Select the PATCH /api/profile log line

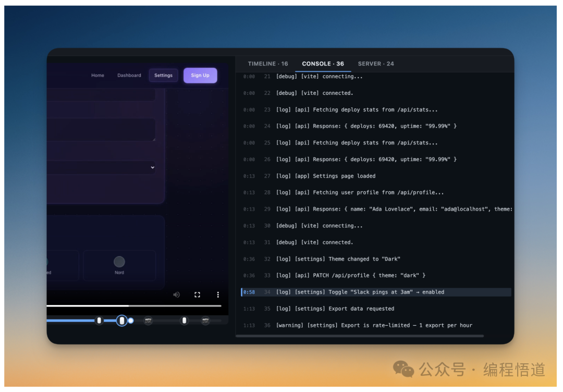click(376, 275)
